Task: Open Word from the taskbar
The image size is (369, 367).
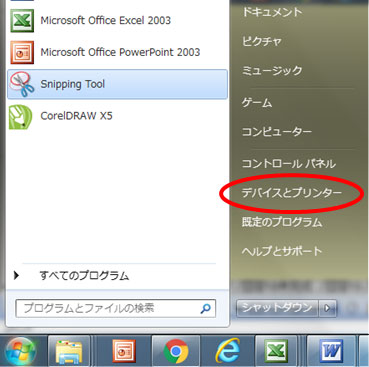Action: click(x=331, y=351)
